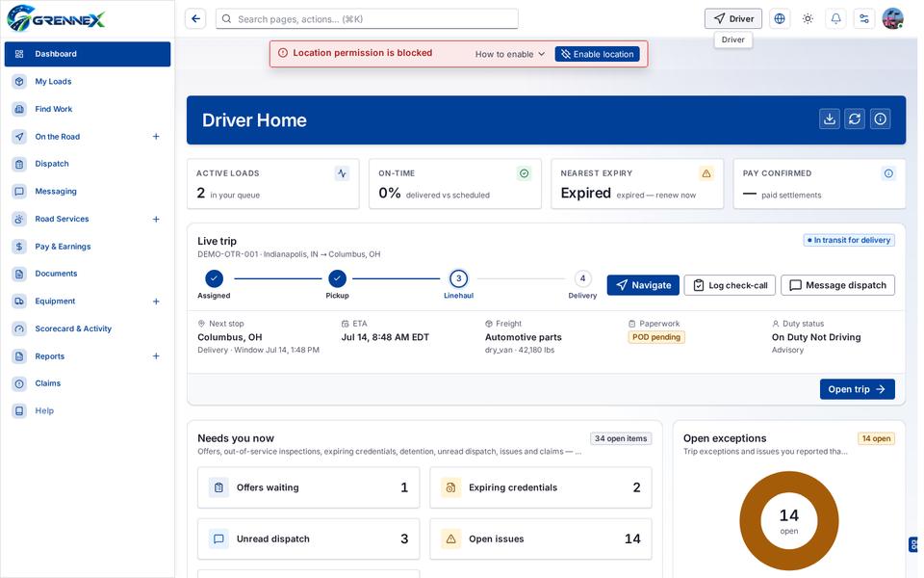924x578 pixels.
Task: Click the Enable location button
Action: pyautogui.click(x=597, y=54)
